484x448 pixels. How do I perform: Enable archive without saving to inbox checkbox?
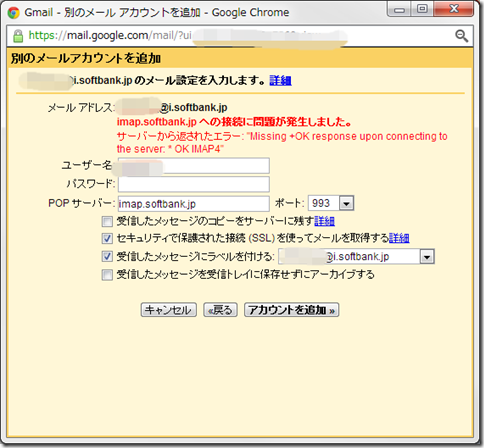[107, 275]
